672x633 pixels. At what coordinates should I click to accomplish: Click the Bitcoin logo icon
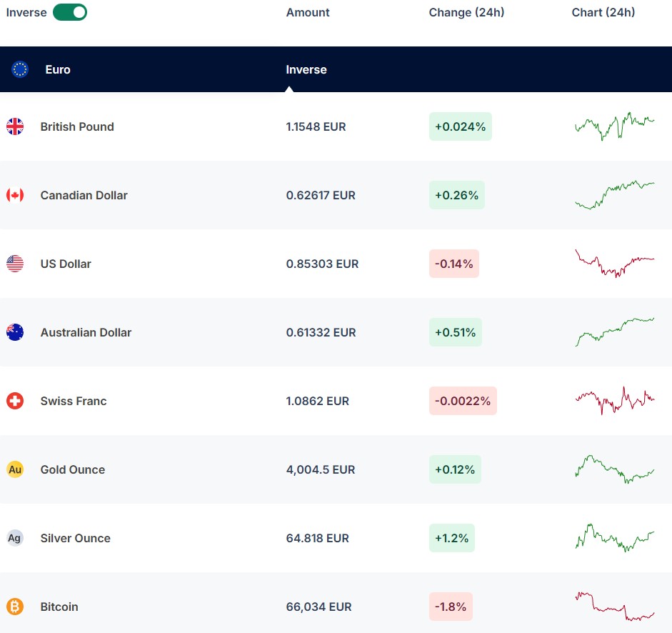tap(15, 607)
